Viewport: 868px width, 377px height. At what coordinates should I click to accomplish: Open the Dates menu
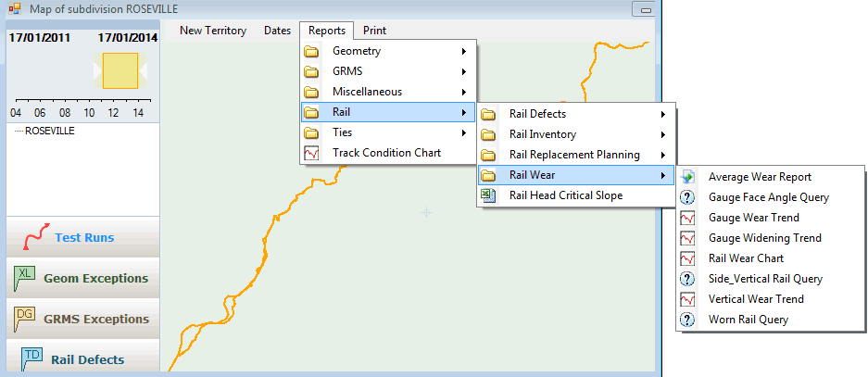click(x=277, y=31)
